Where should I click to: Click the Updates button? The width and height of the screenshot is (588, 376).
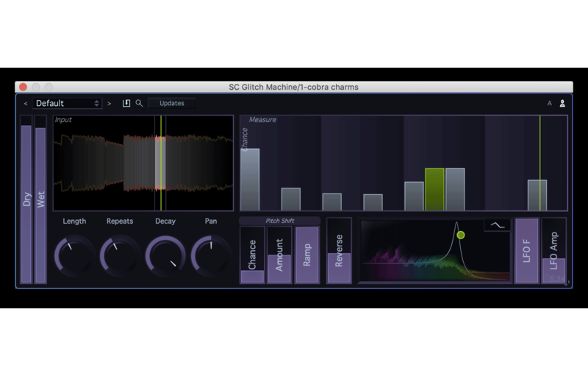pos(172,104)
